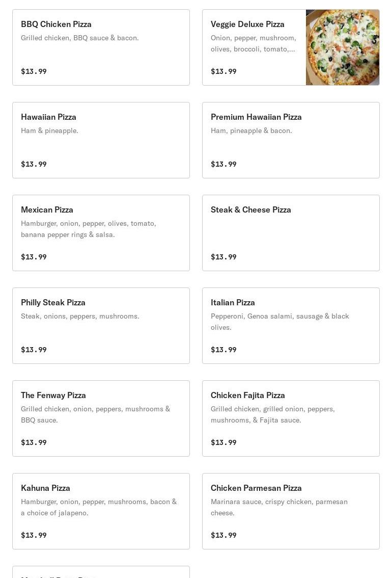Screen dimensions: 392x578
Task: Click the Chicken Parmesan Pizza $13.99 price
Action: [x=223, y=535]
